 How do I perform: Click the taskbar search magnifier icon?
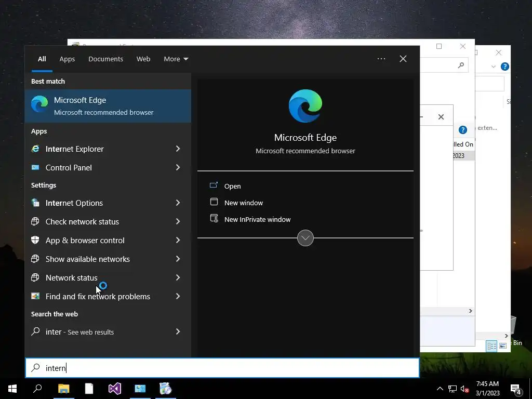coord(37,389)
